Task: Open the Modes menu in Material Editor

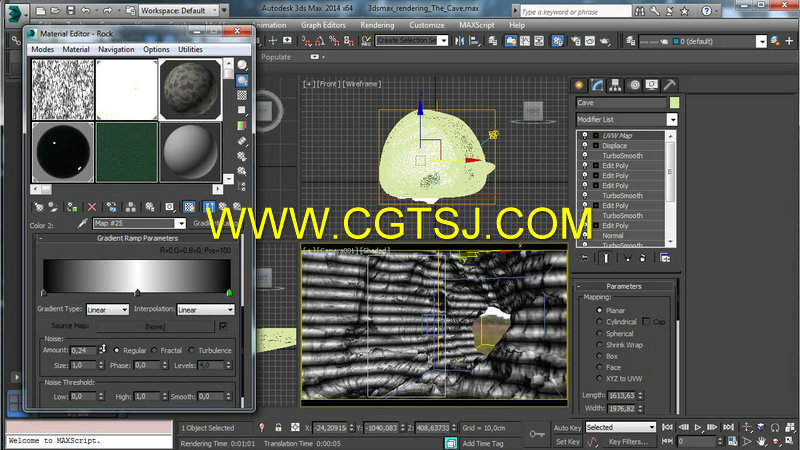Action: (42, 49)
